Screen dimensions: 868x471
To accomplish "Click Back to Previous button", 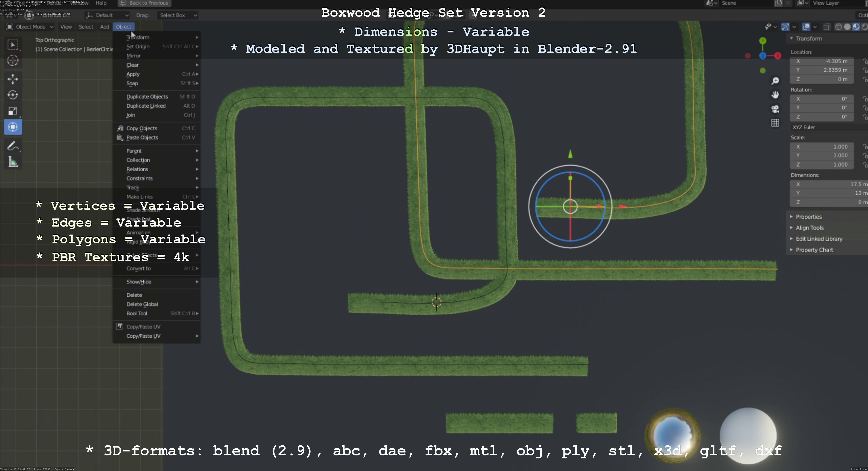I will (145, 3).
